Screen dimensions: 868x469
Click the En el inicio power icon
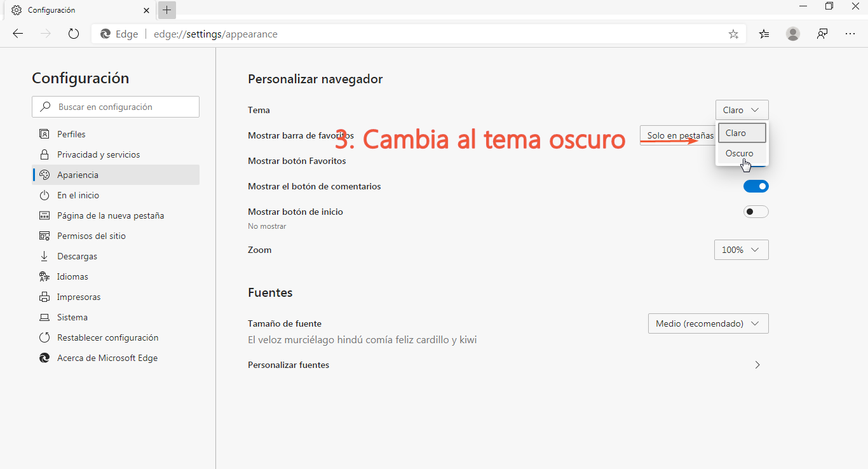[44, 195]
